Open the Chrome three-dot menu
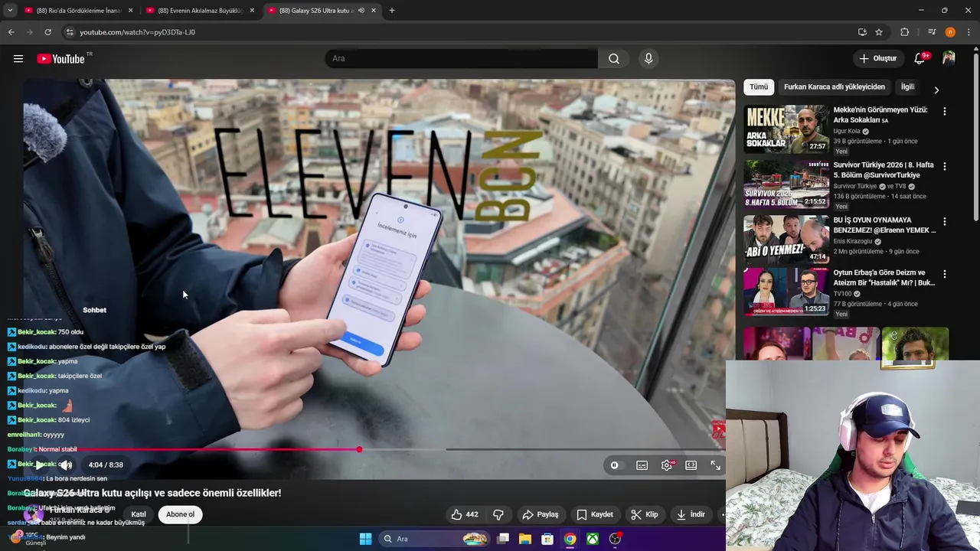 point(969,32)
